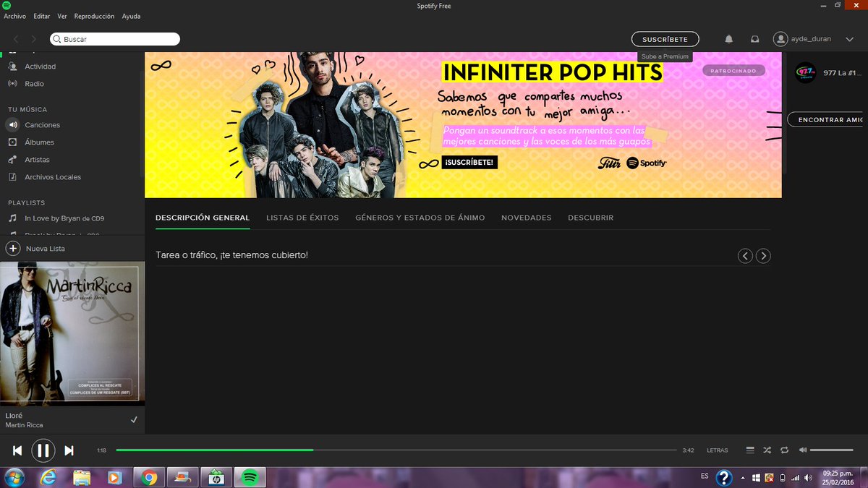Click the Spotify taskbar icon
Viewport: 868px width, 488px height.
[250, 477]
